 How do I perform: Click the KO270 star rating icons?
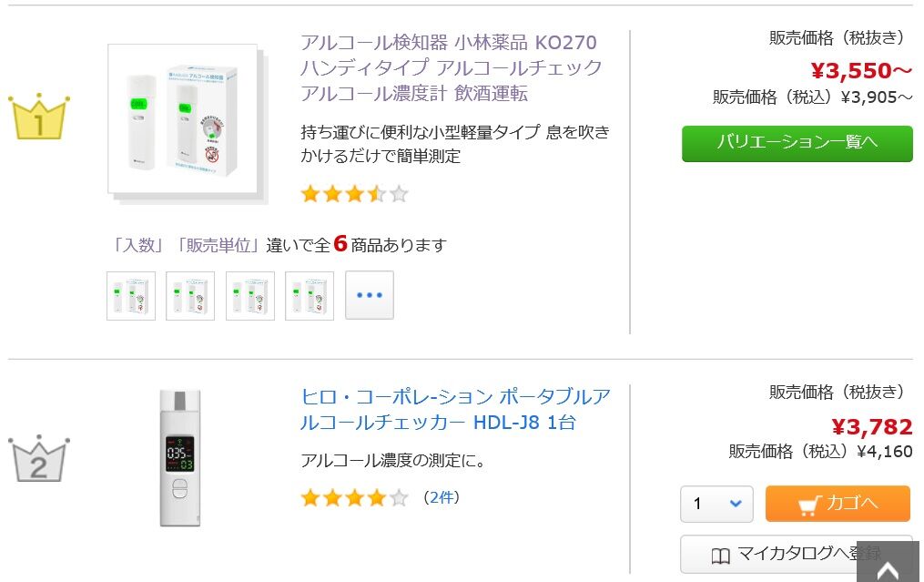point(354,193)
